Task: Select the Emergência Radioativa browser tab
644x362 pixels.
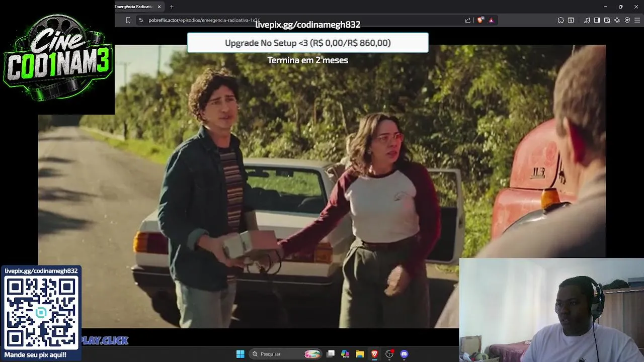Action: point(134,7)
